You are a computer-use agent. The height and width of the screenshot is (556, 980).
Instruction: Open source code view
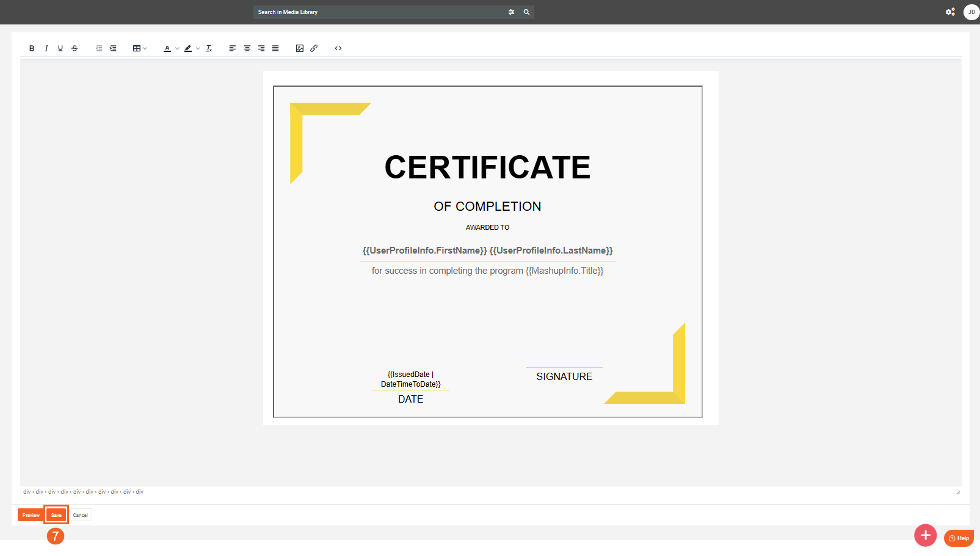[x=338, y=48]
